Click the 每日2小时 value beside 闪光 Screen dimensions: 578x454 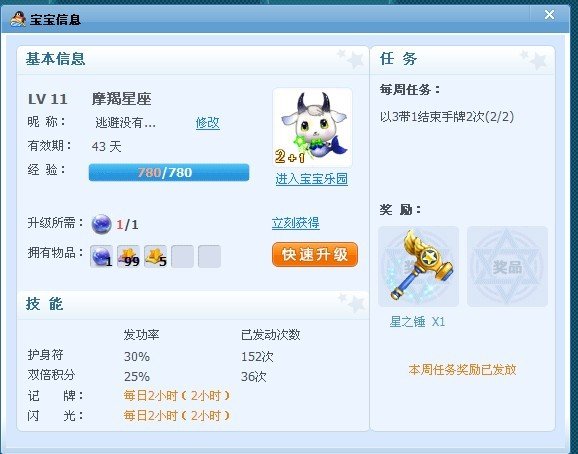tap(177, 416)
